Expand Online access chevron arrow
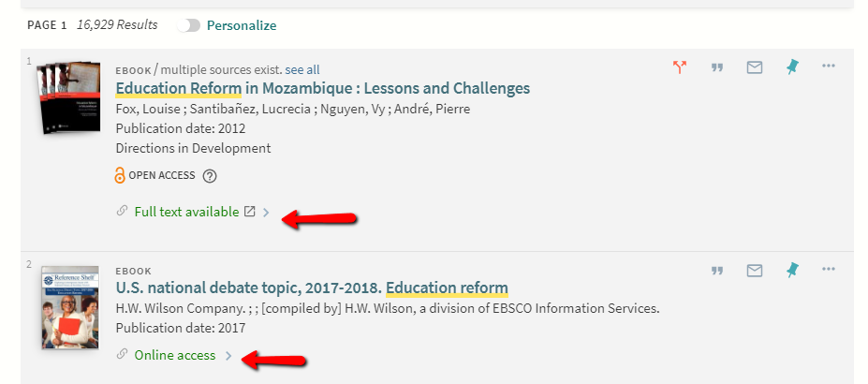868x384 pixels. click(228, 356)
